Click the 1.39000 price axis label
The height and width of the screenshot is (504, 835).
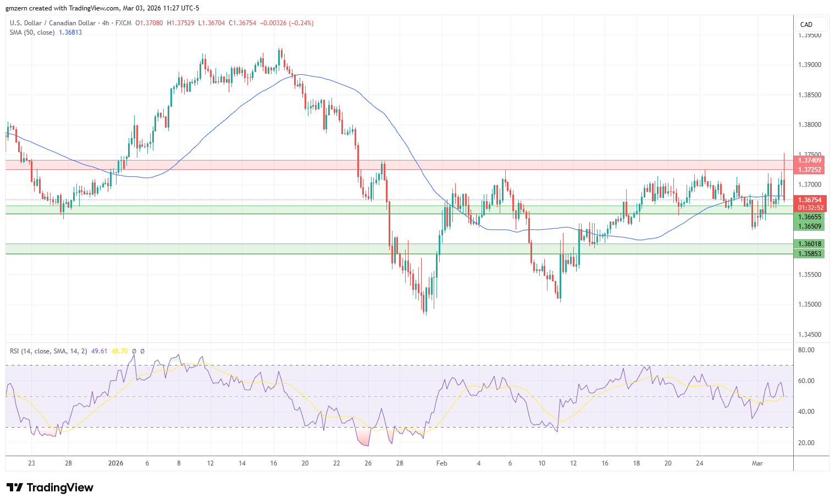pos(809,65)
